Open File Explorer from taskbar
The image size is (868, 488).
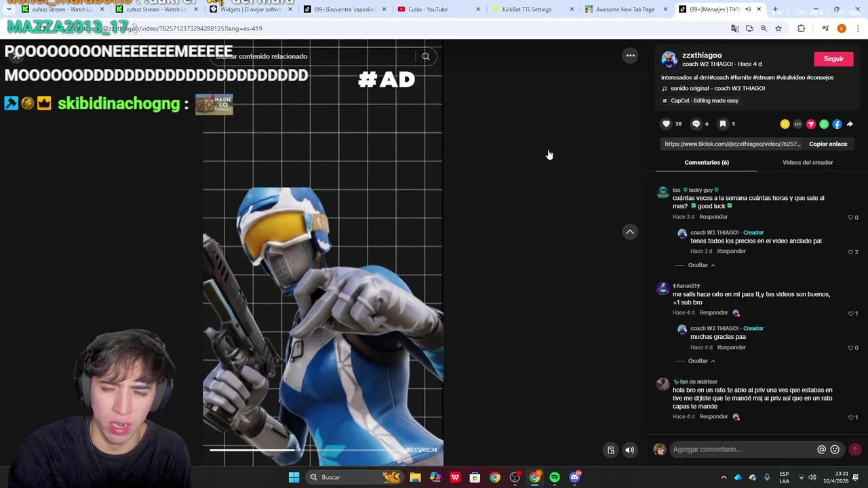point(415,477)
